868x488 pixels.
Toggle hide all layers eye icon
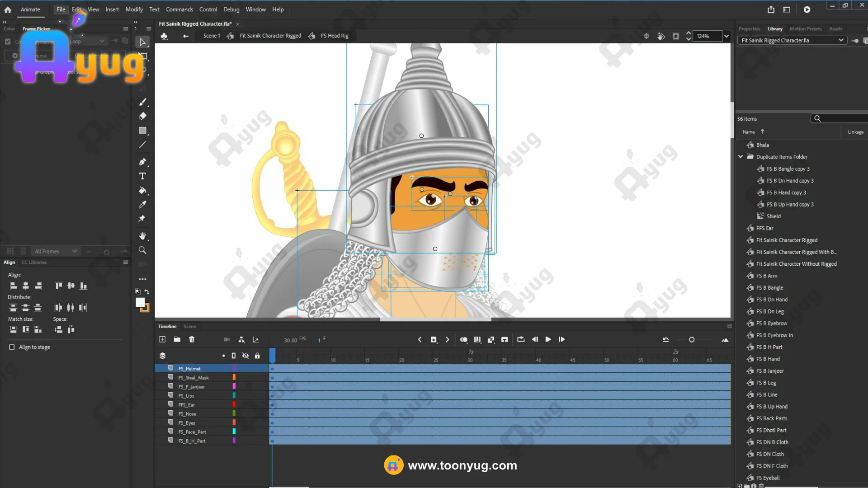[245, 356]
